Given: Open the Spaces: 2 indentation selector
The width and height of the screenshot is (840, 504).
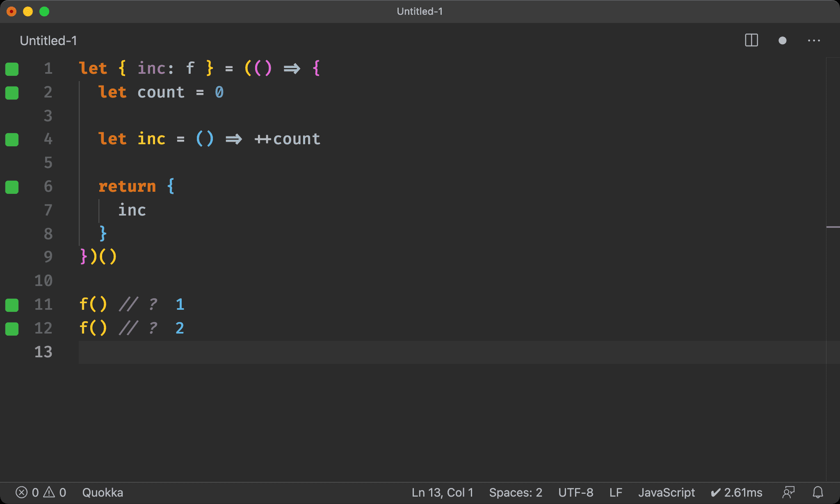Looking at the screenshot, I should 516,492.
